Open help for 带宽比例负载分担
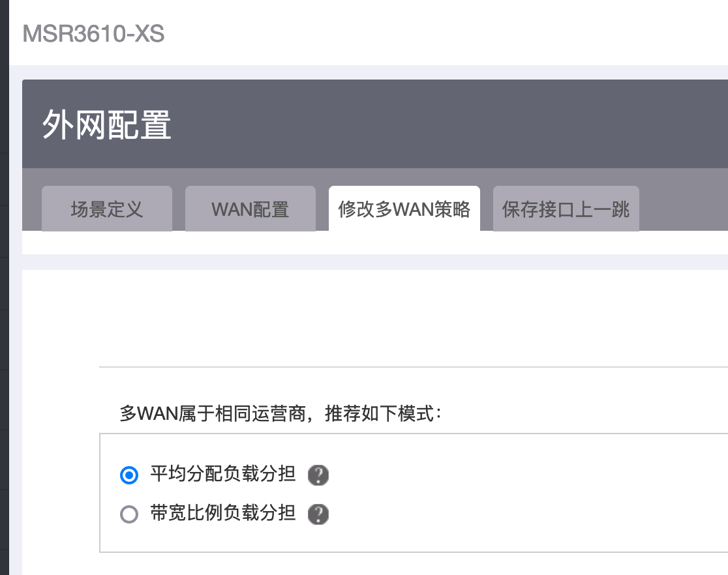The height and width of the screenshot is (575, 728). [318, 514]
